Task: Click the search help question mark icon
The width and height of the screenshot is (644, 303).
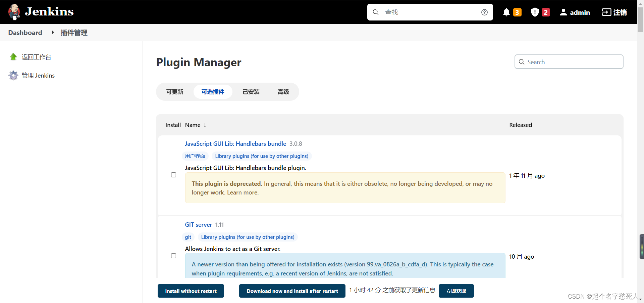Action: pos(484,12)
